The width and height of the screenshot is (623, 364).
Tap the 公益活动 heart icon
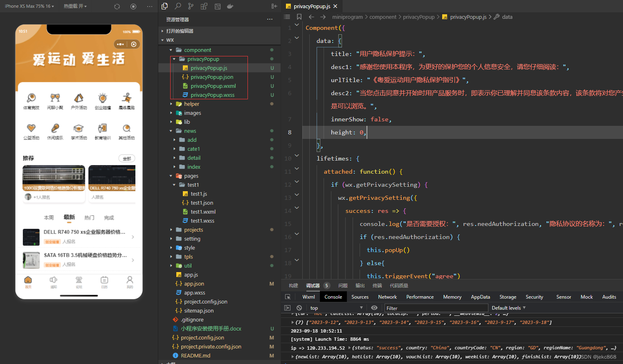31,128
